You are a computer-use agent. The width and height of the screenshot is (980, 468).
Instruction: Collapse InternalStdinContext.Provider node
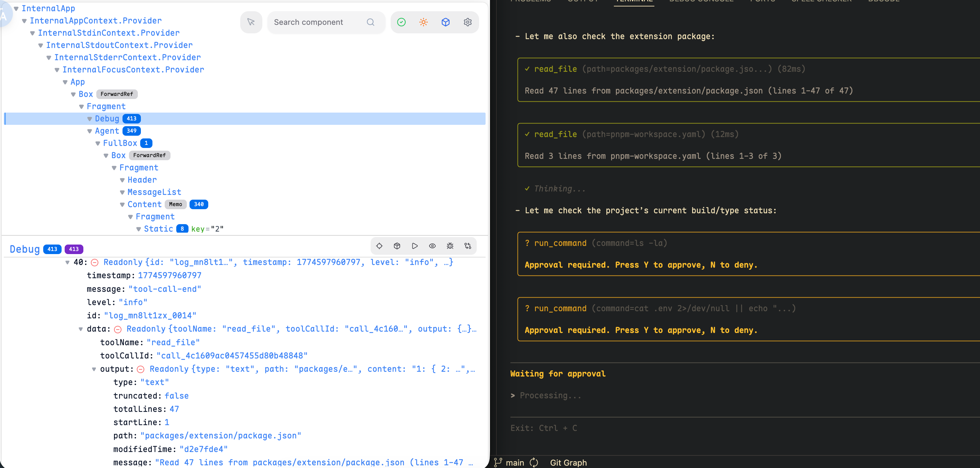pos(33,33)
